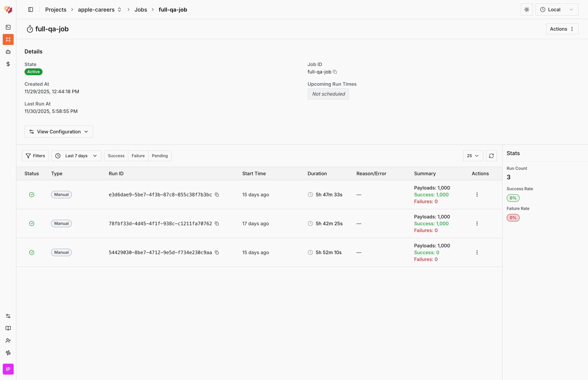Click the timer icon beside full-qa-job title
588x380 pixels.
(x=30, y=29)
